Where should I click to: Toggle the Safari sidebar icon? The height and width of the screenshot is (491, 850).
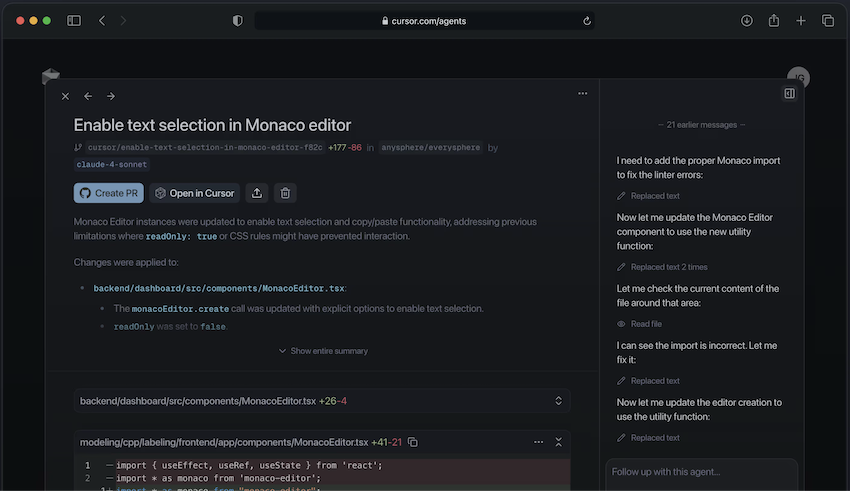pos(74,21)
